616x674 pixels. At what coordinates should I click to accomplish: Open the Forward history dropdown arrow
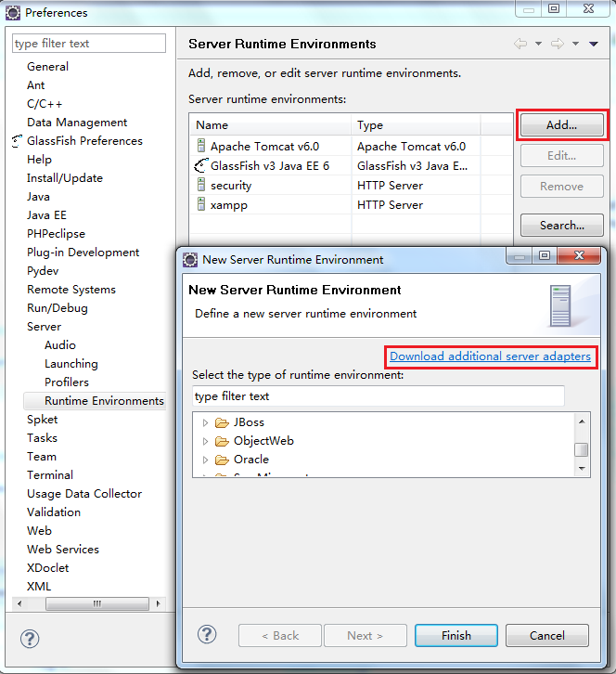click(575, 44)
